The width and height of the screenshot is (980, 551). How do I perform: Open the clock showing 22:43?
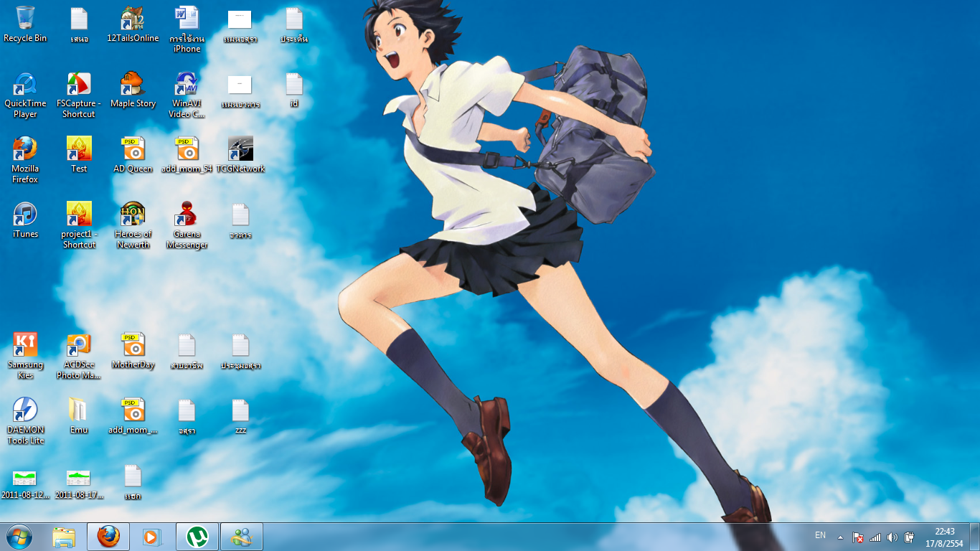pos(944,537)
